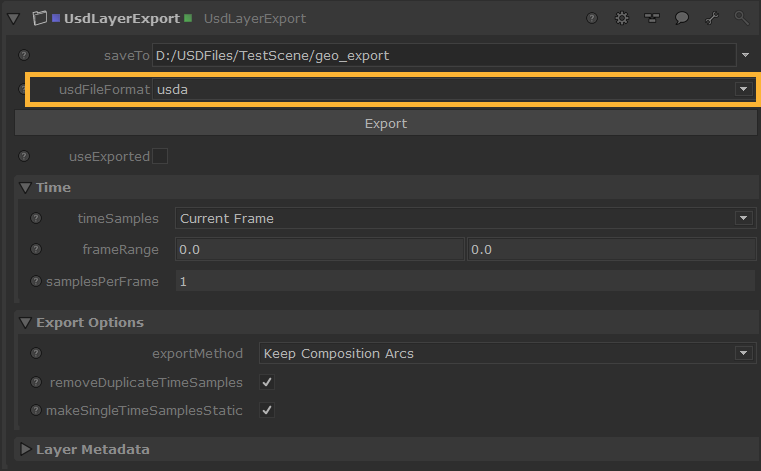Click help icon next to timeSamples

[x=37, y=218]
